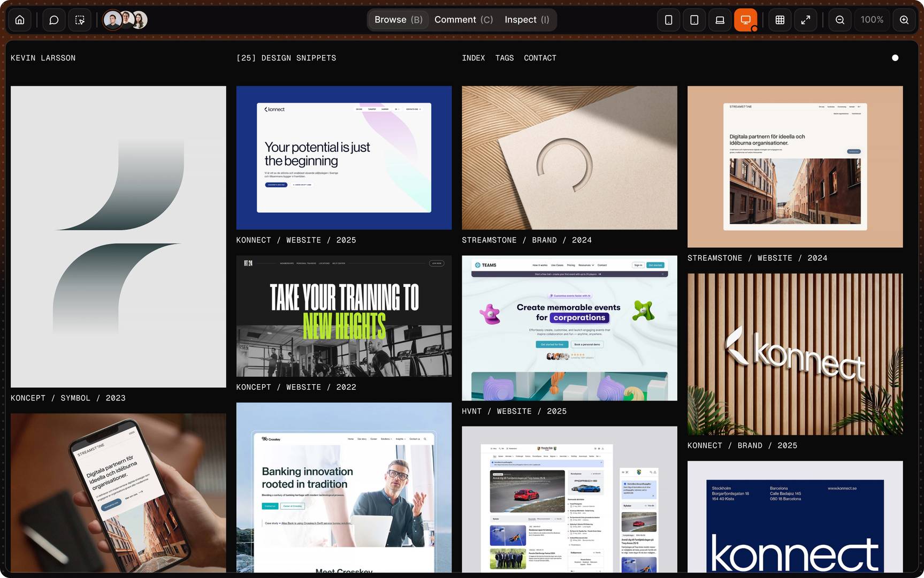Screen dimensions: 924x578
Task: Select the multiplayer cursor tool icon
Action: [79, 20]
